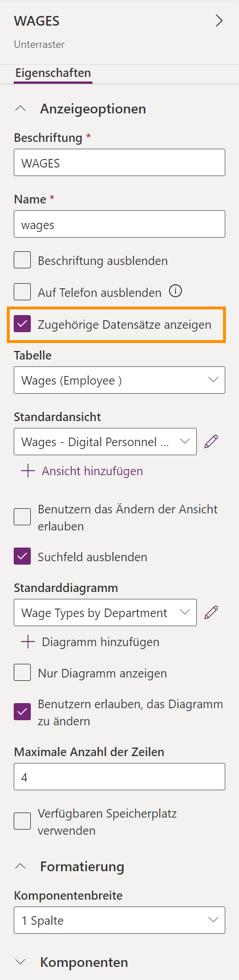Edit the Standardansicht view with pencil icon
Image resolution: width=239 pixels, height=980 pixels.
point(211,442)
